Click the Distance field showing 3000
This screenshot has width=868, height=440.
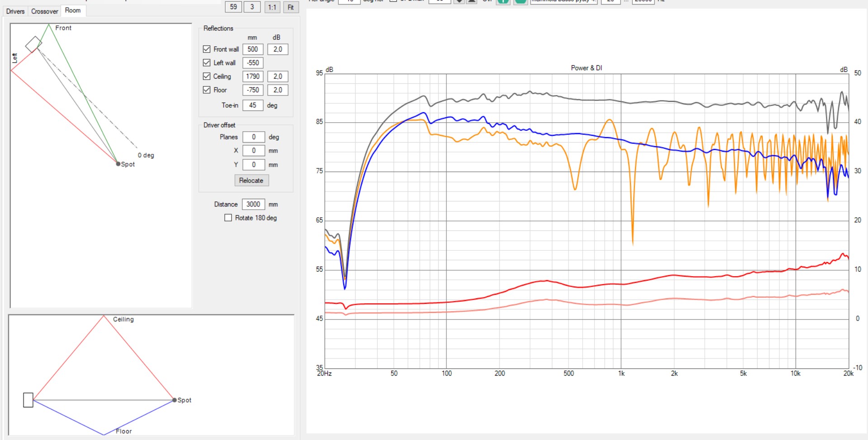[253, 204]
